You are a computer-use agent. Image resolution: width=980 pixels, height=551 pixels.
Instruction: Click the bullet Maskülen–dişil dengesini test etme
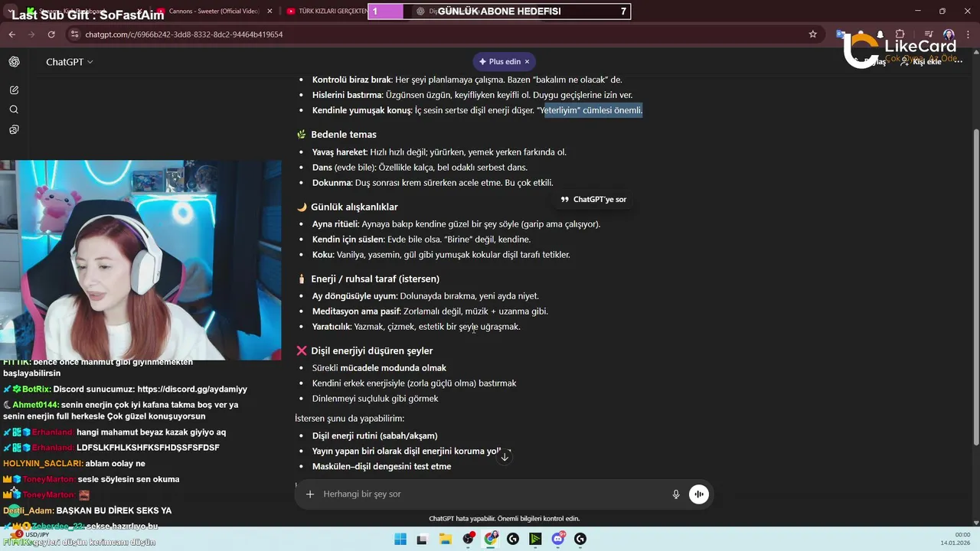click(381, 467)
